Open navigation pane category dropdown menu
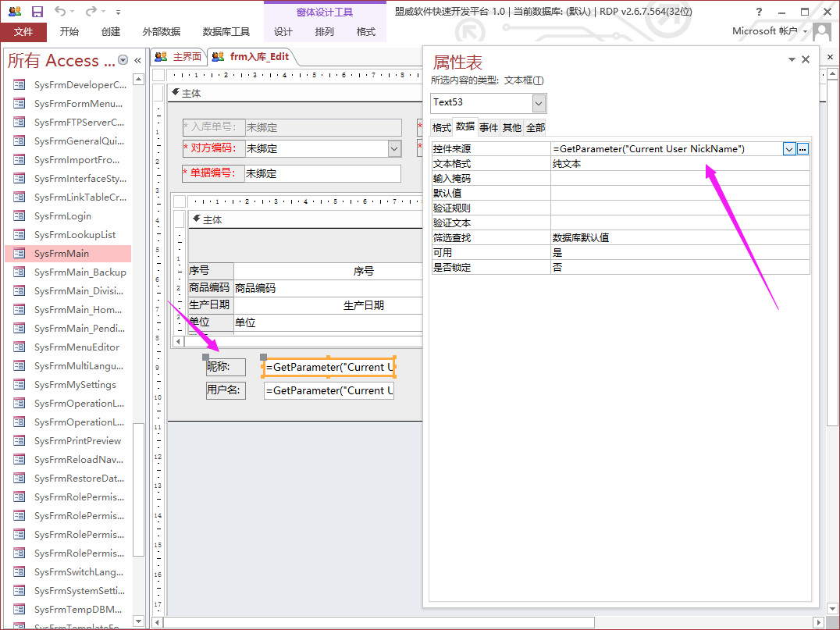 click(123, 61)
